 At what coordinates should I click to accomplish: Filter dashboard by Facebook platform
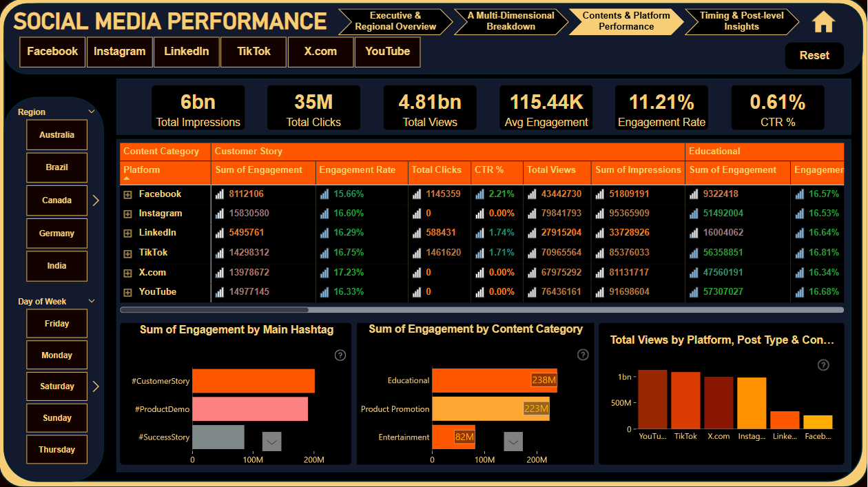click(52, 52)
